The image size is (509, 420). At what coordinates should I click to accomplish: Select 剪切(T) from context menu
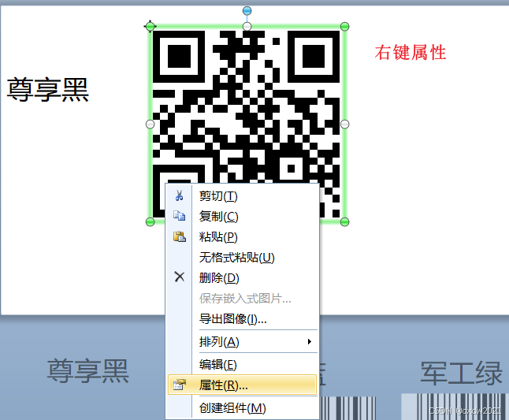[x=242, y=196]
